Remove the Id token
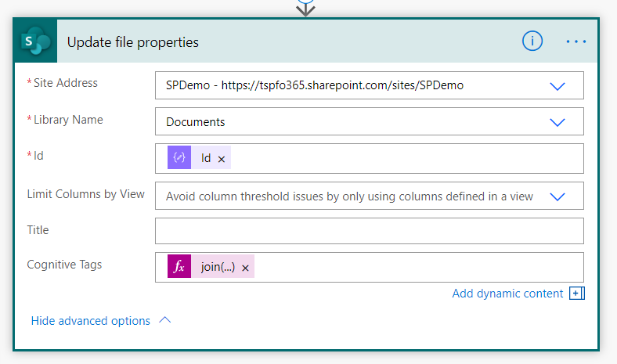 pyautogui.click(x=222, y=159)
